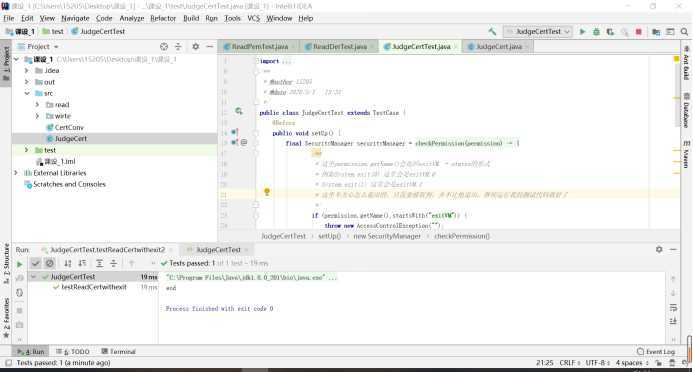Viewport: 693px width, 372px height.
Task: Toggle the Ant Build side panel
Action: click(x=686, y=63)
